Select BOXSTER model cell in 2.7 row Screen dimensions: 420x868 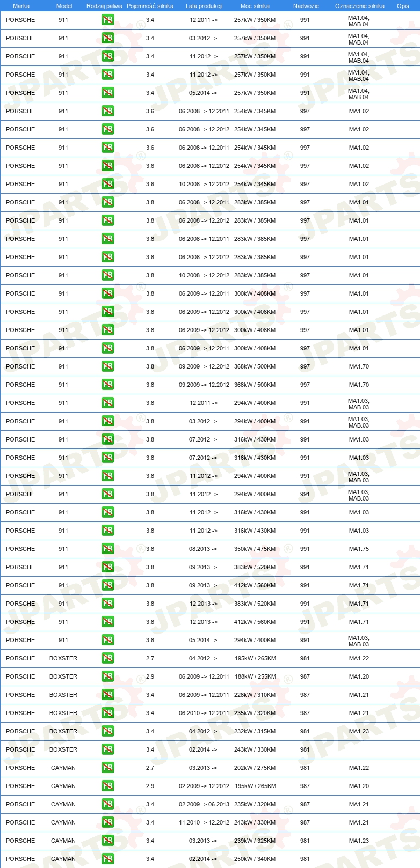coord(63,658)
